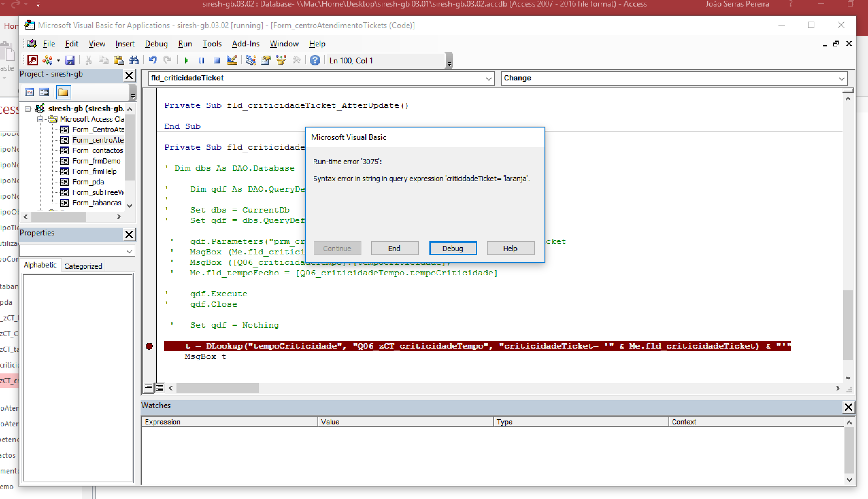Viewport: 868px width, 499px height.
Task: Click the Debug button in the error dialog
Action: click(x=453, y=249)
